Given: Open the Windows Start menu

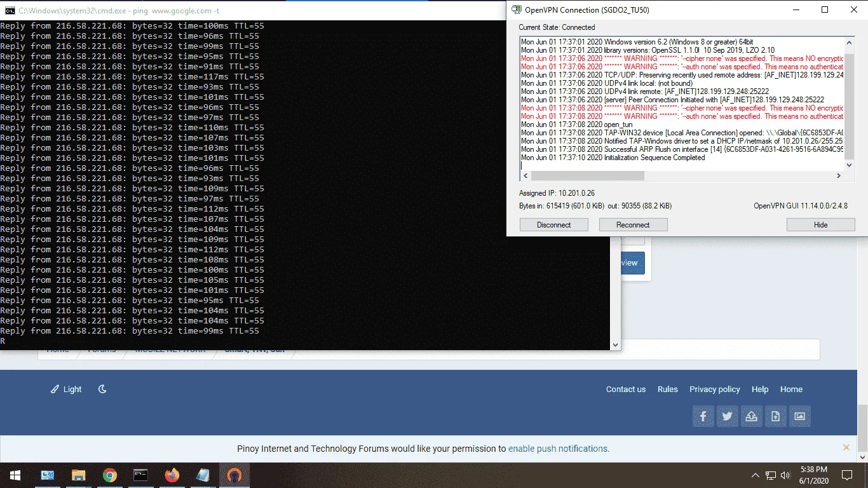Looking at the screenshot, I should pyautogui.click(x=15, y=475).
